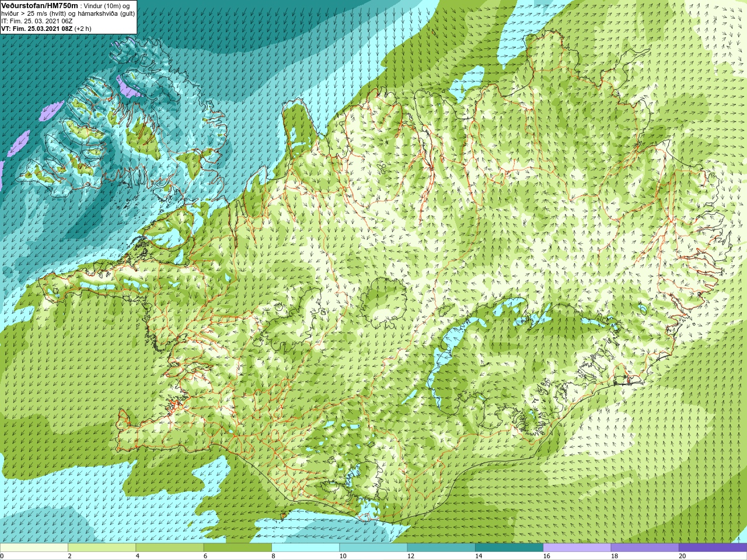Screen dimensions: 747x560
Task: Click the 'VT: Fim. 25.03.2021 08Z' valid time
Action: coord(37,29)
